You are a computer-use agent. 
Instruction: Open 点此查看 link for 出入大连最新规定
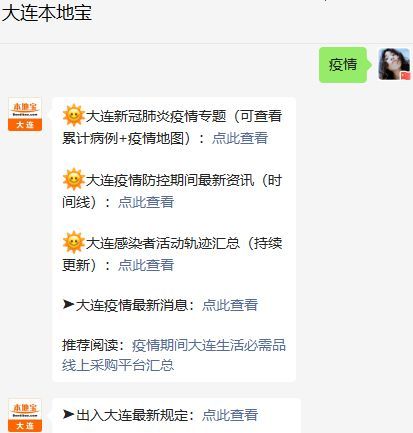coord(230,415)
